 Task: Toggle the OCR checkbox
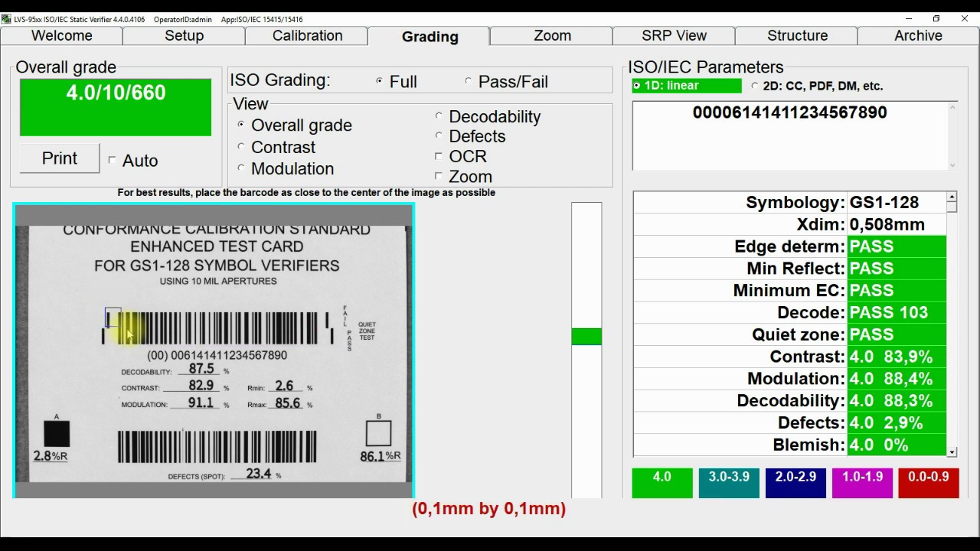click(x=439, y=156)
